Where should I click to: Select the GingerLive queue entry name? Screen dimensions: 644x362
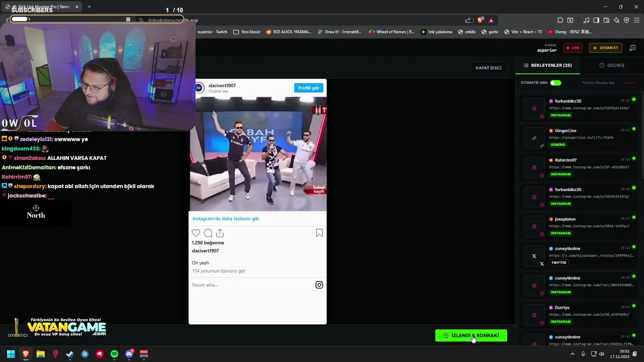[566, 131]
